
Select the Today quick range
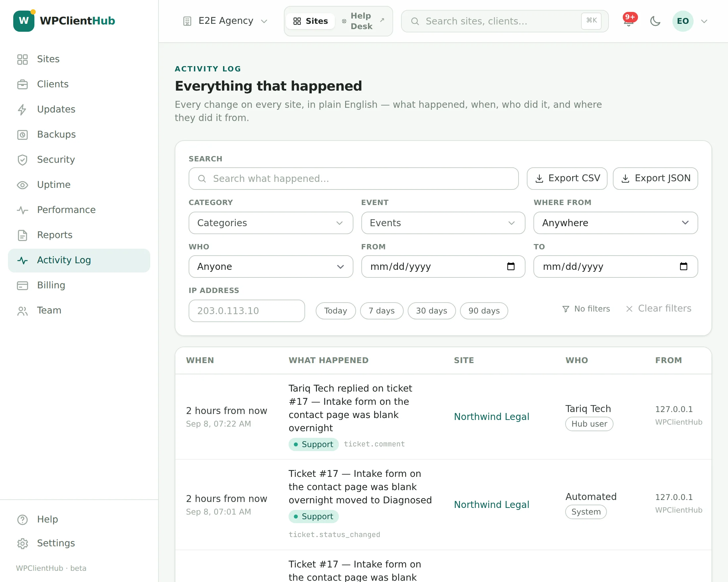click(x=336, y=311)
